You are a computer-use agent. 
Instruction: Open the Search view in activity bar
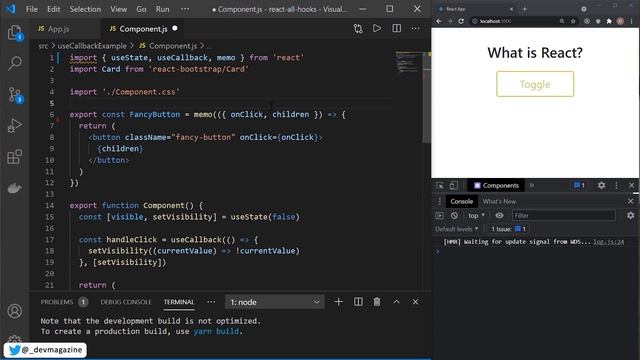[x=15, y=63]
